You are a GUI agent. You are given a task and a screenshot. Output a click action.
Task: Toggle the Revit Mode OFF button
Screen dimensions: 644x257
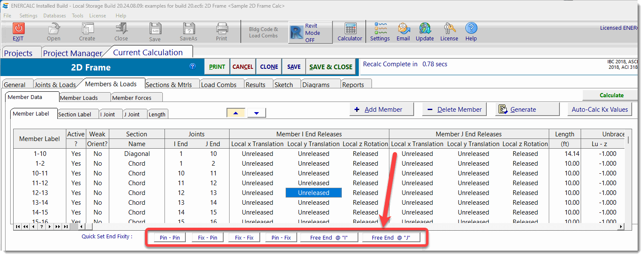pos(310,33)
